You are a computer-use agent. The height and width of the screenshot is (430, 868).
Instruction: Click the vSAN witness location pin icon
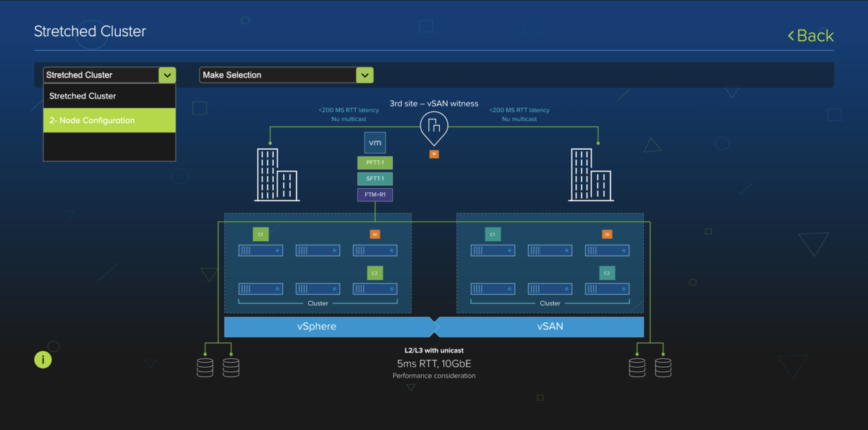[434, 127]
